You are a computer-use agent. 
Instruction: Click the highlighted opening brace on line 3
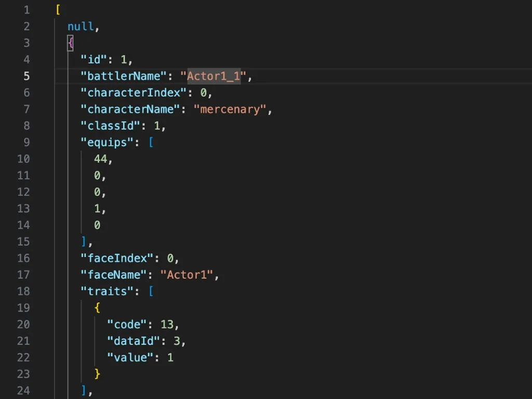pos(70,43)
